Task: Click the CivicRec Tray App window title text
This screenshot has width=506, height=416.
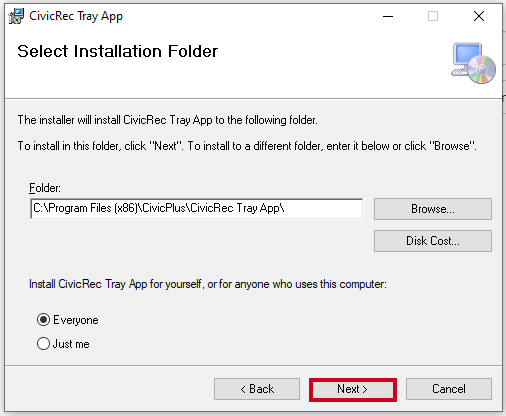Action: tap(76, 16)
